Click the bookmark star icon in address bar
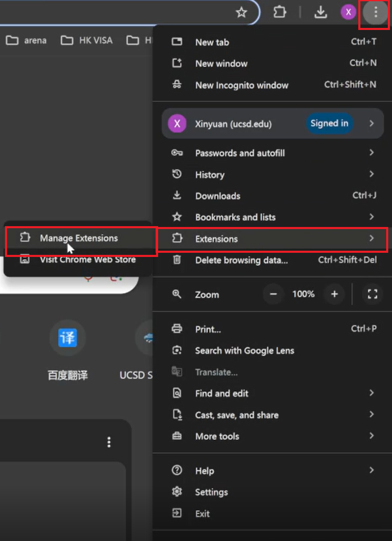 241,12
